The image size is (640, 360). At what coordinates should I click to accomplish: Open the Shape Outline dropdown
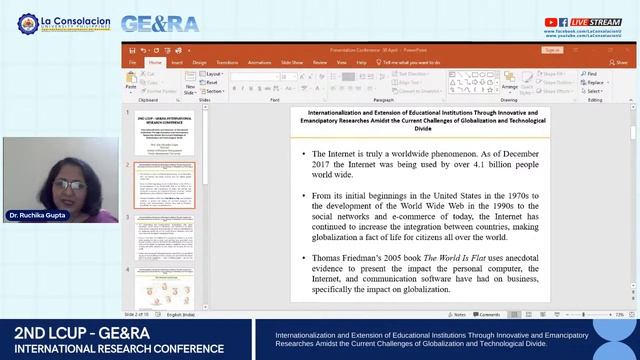[554, 82]
